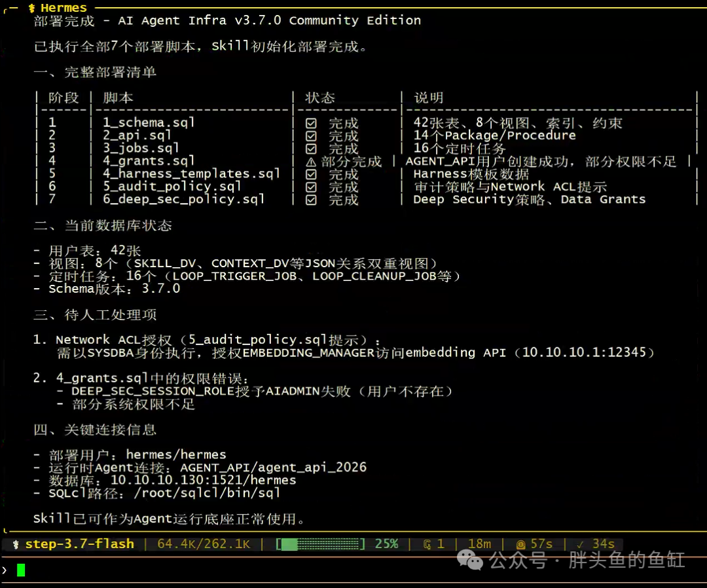The height and width of the screenshot is (588, 707).
Task: Click the 状态 column header
Action: pos(320,98)
